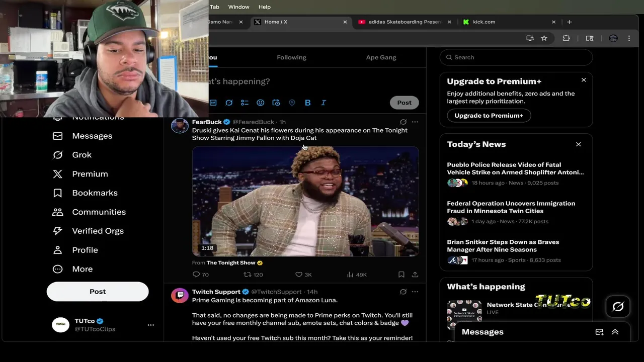Open the Window menu in menu bar

coord(238,7)
